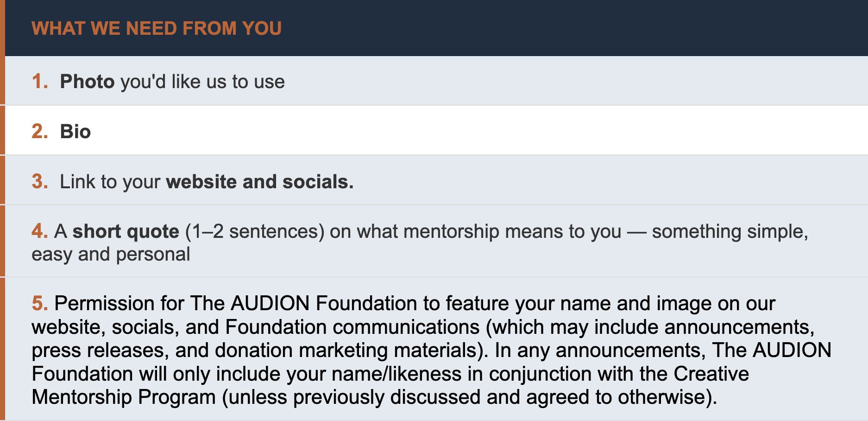Click the 'easy and personal' line
The height and width of the screenshot is (421, 868).
pyautogui.click(x=111, y=254)
